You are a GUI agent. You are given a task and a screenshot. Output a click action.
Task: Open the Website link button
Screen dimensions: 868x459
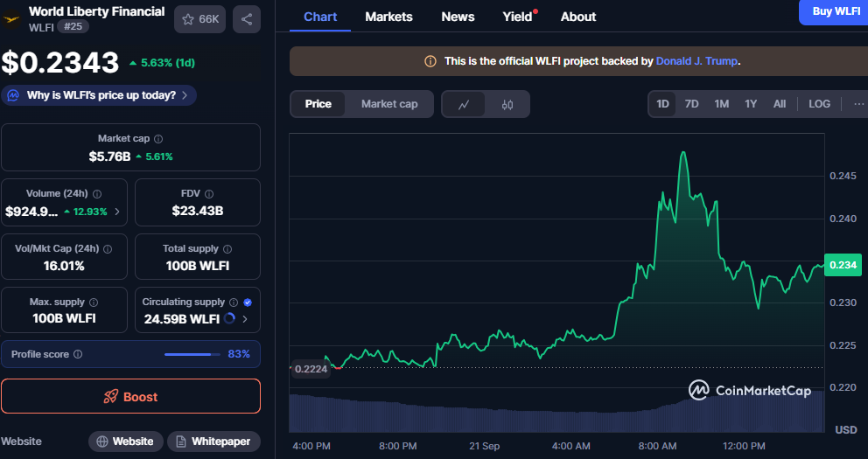click(x=126, y=442)
